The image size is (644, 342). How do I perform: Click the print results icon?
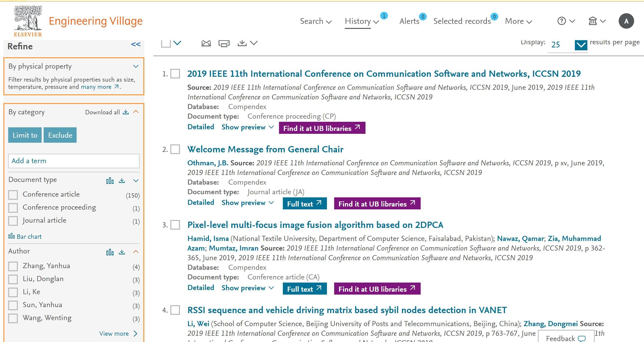point(224,44)
